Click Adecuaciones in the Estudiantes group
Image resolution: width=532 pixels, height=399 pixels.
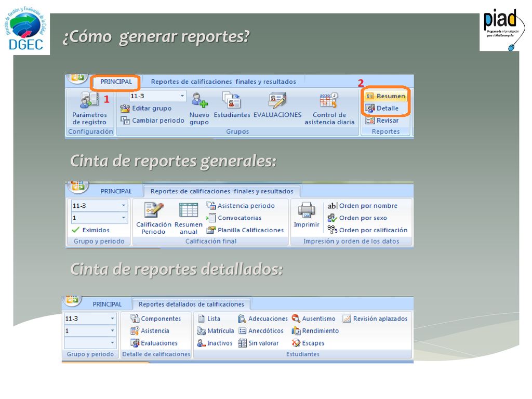pyautogui.click(x=262, y=318)
